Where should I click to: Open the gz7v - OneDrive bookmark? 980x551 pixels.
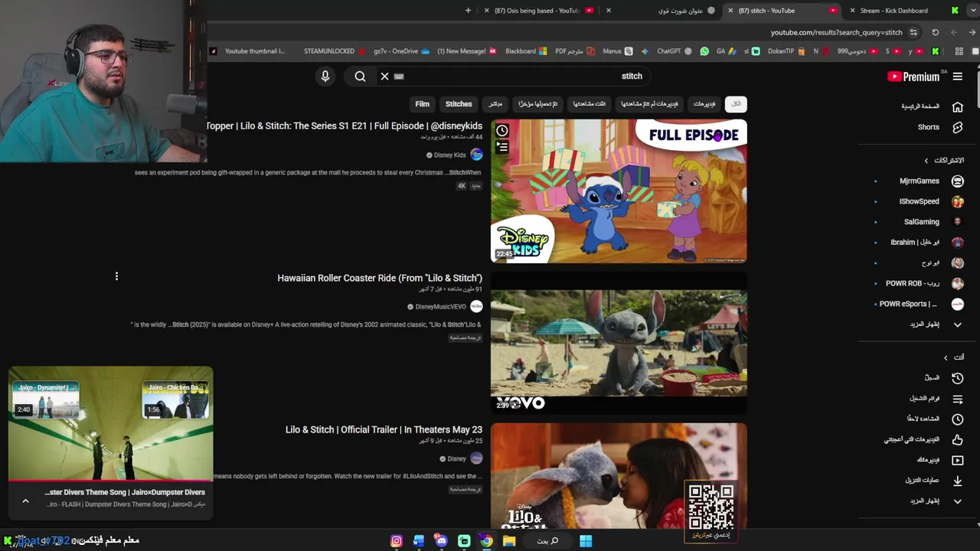pos(400,51)
